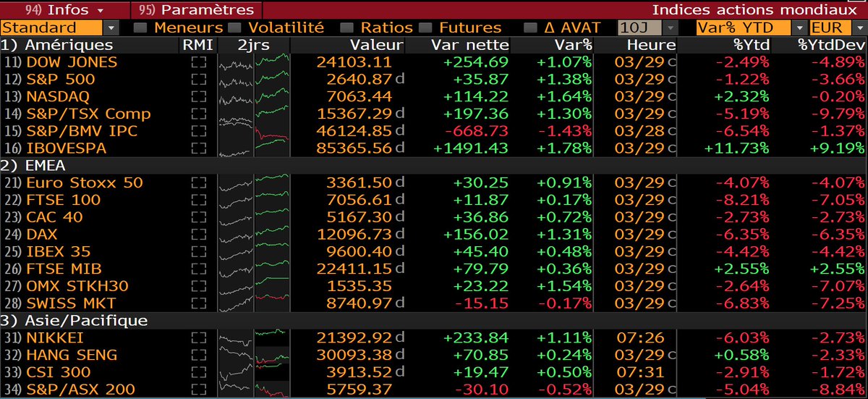The height and width of the screenshot is (399, 868).
Task: Click the RMI column header
Action: [197, 45]
